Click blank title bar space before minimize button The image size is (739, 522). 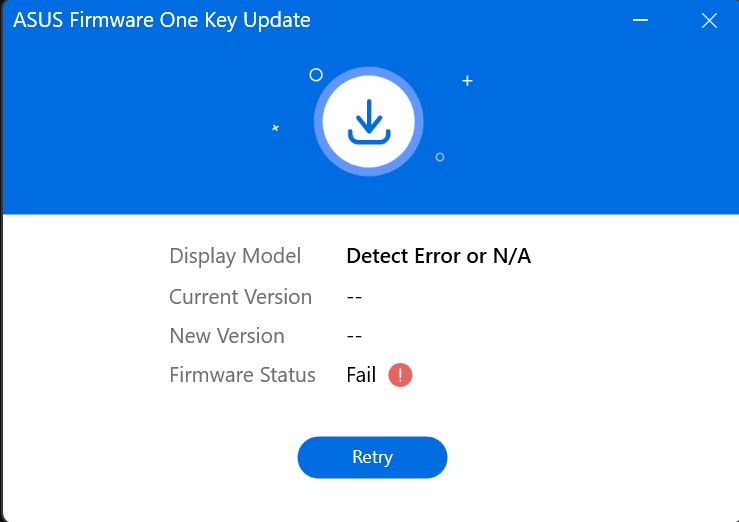pos(471,20)
